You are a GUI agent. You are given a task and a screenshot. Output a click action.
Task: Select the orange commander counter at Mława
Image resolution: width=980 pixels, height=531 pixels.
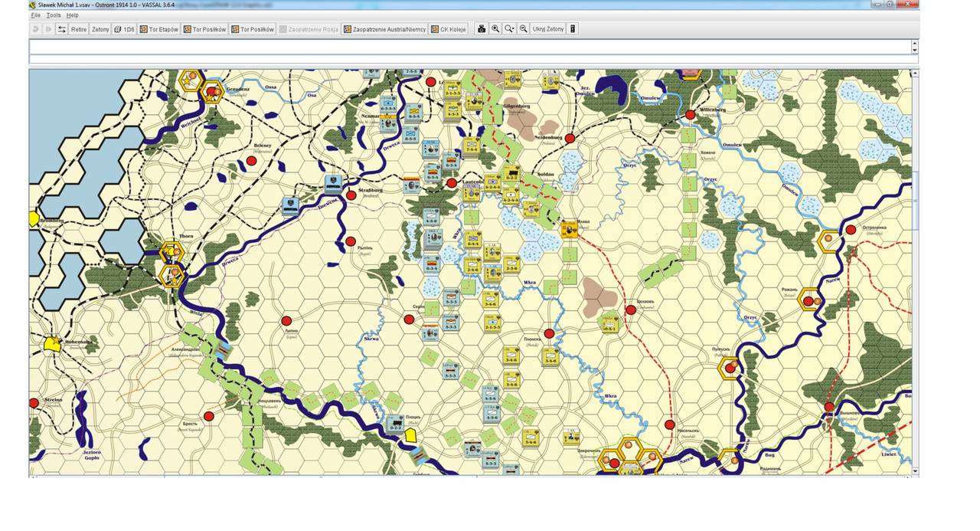[x=569, y=228]
